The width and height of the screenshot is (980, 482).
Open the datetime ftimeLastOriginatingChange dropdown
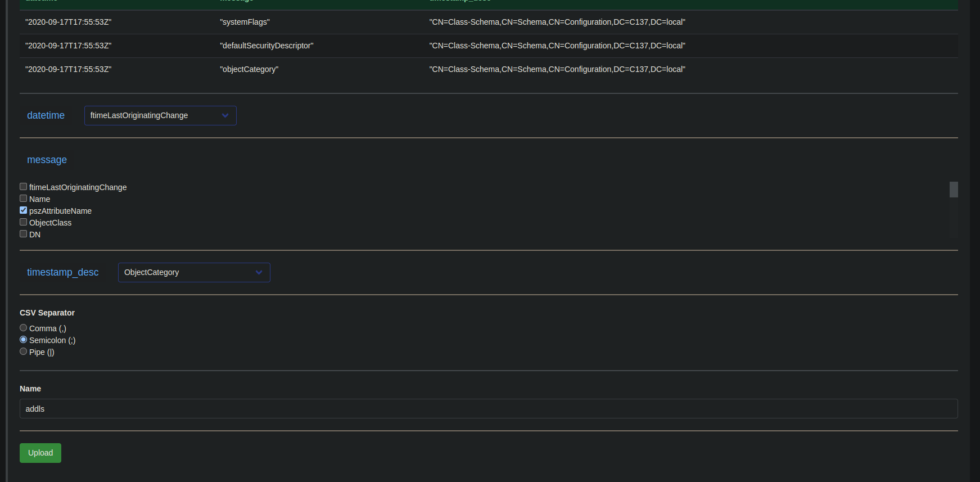[160, 115]
